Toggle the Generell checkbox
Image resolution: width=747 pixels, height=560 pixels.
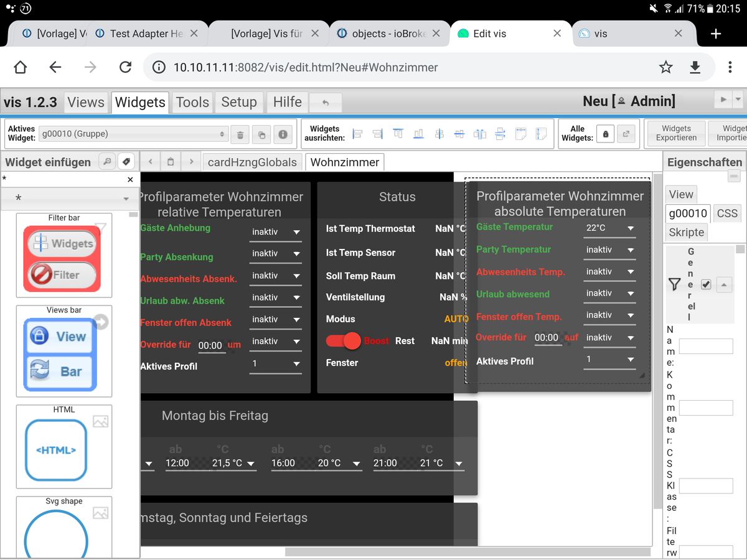click(x=705, y=284)
